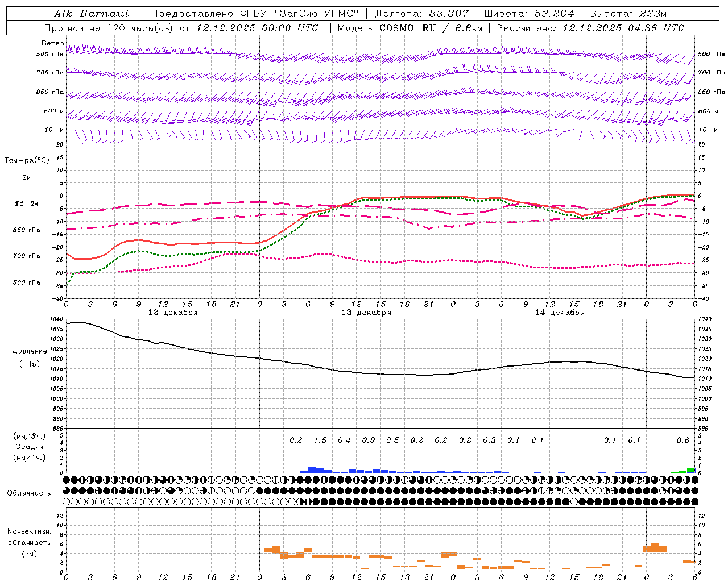
Task: Click the precipitation value 1.5
Action: click(320, 440)
